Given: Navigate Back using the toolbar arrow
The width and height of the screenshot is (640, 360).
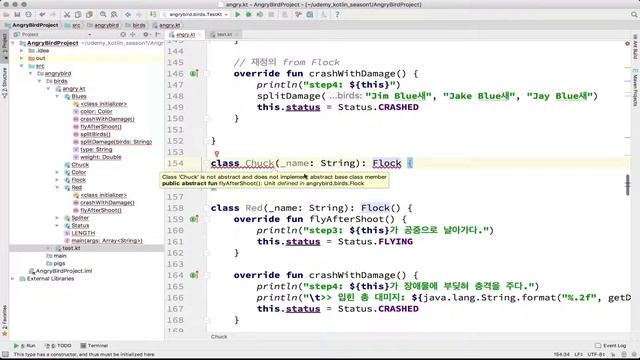Looking at the screenshot, I should point(128,15).
